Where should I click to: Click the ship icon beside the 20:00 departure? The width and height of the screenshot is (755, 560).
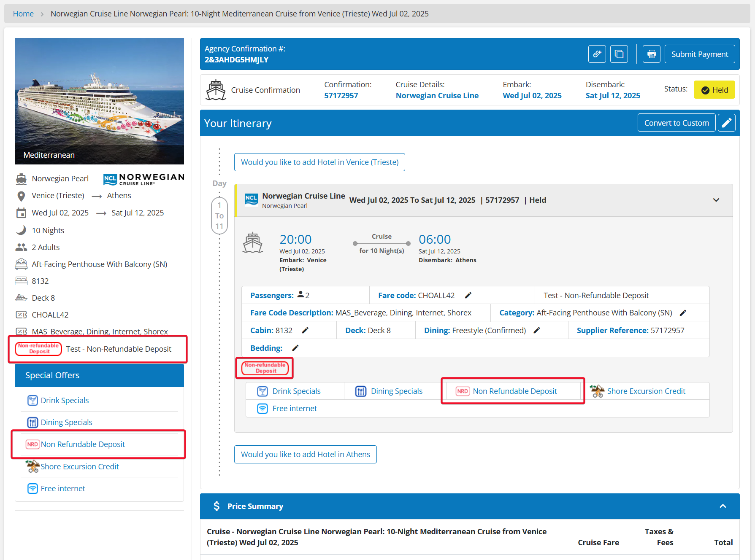click(x=253, y=242)
